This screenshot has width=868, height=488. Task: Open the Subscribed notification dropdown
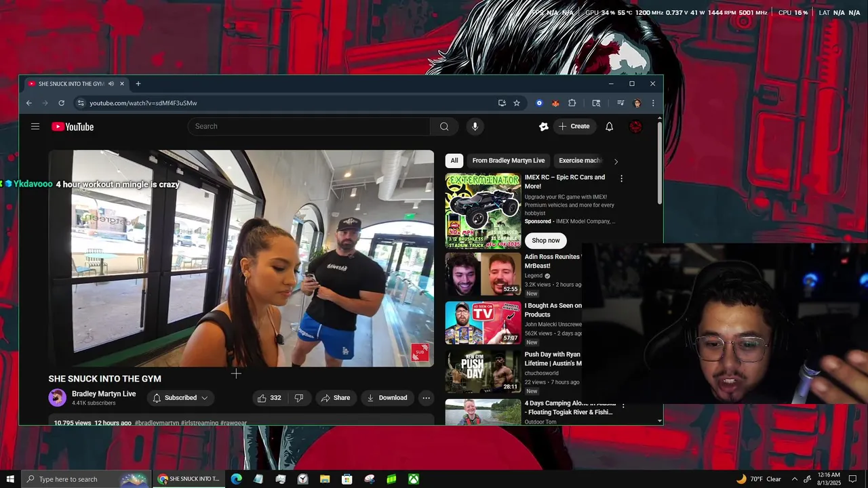click(180, 398)
